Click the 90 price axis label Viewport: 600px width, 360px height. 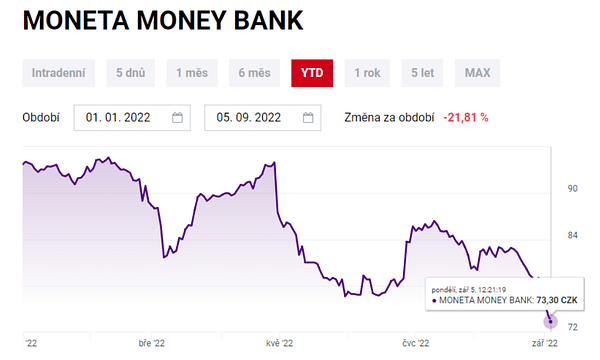[x=572, y=189]
